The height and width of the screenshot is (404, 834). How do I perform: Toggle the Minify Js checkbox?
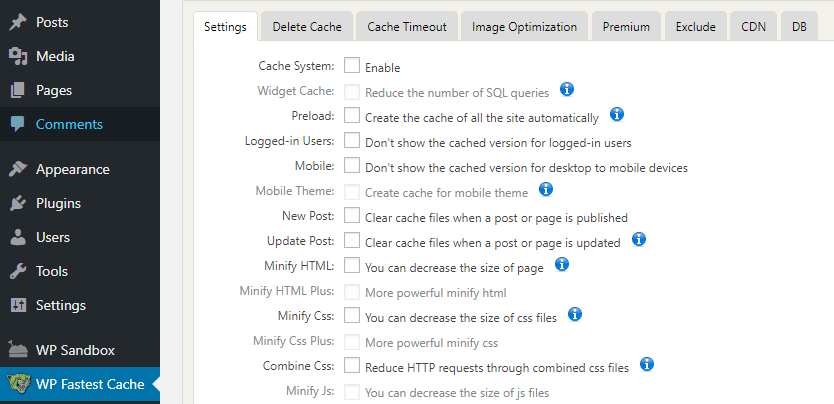[x=352, y=392]
